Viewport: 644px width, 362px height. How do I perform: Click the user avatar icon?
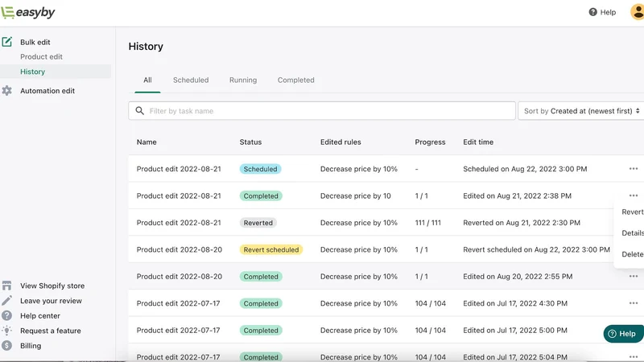[x=637, y=12]
